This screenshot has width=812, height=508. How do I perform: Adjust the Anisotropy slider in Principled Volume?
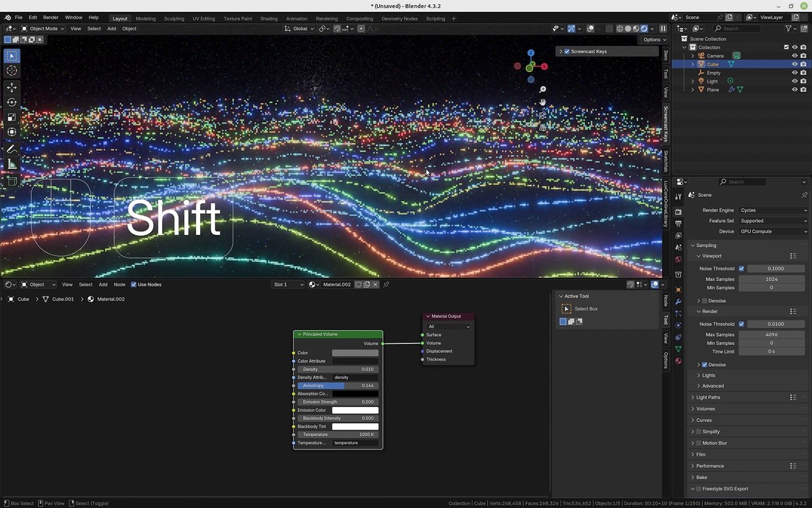click(x=338, y=386)
